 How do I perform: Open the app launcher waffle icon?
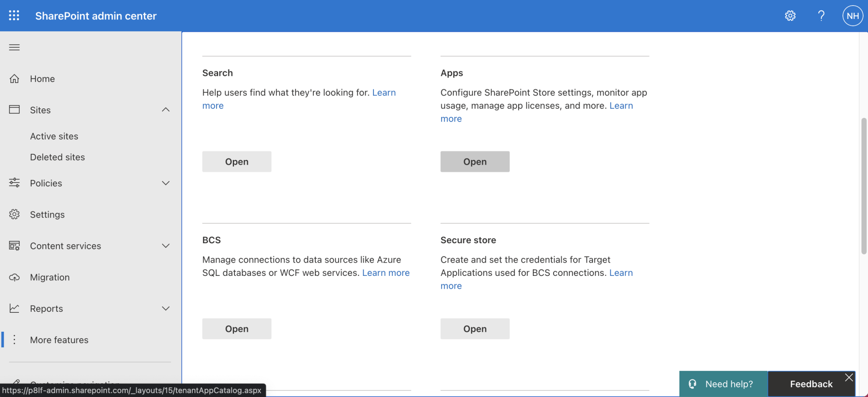point(14,16)
